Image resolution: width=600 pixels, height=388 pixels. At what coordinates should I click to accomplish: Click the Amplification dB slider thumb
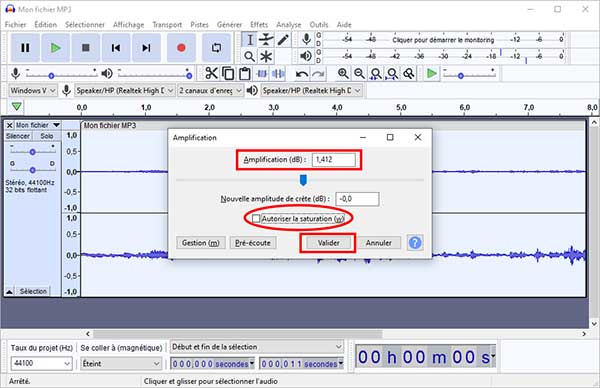tap(303, 180)
